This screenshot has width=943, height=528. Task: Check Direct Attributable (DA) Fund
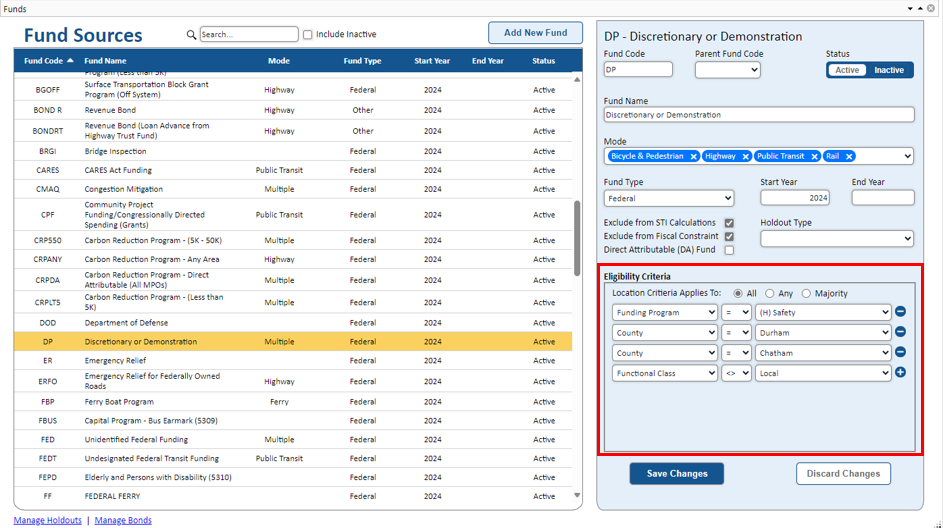point(730,250)
